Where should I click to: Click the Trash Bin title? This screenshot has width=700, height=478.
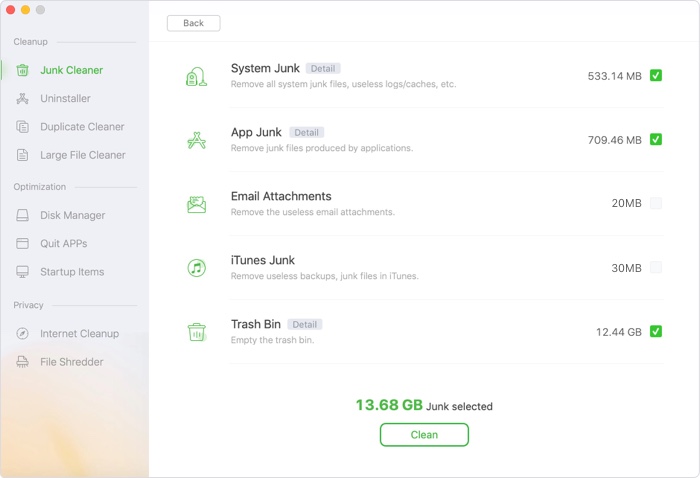[x=256, y=324]
